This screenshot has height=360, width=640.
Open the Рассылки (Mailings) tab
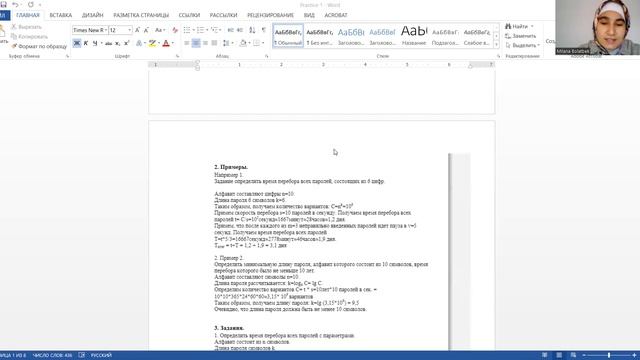point(223,16)
